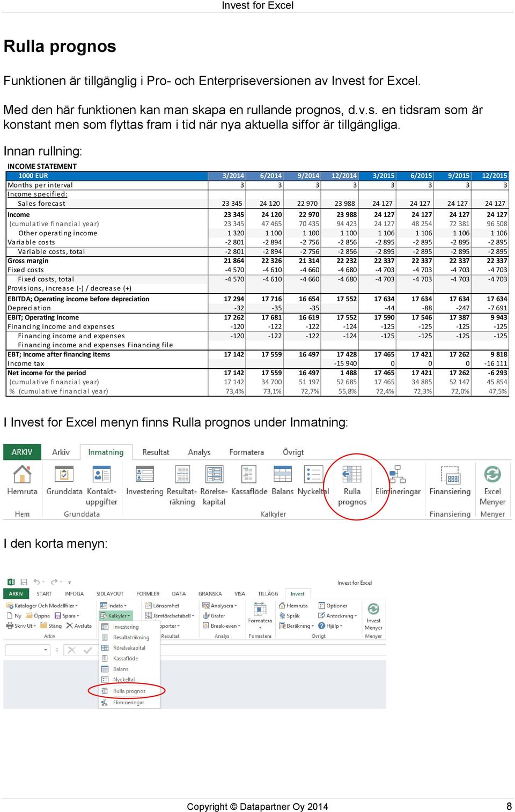
Task: Open the Öppna dropdown
Action: [x=38, y=616]
